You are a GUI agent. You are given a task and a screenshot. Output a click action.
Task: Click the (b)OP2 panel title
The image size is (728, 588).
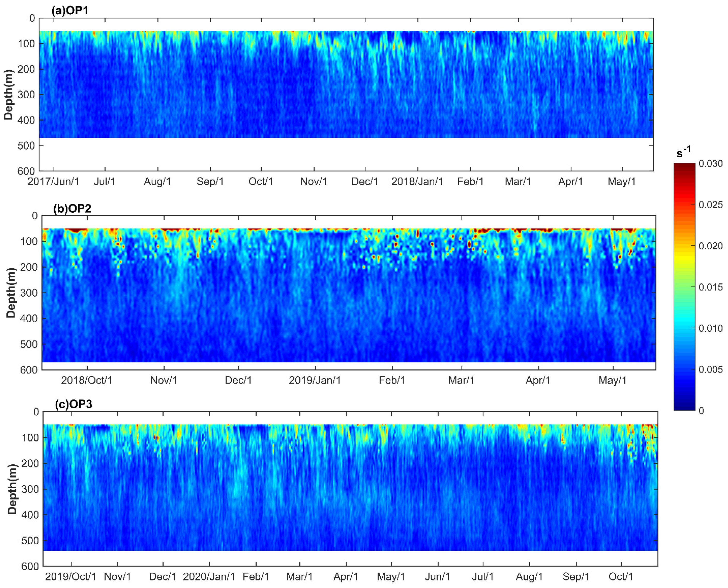coord(72,208)
